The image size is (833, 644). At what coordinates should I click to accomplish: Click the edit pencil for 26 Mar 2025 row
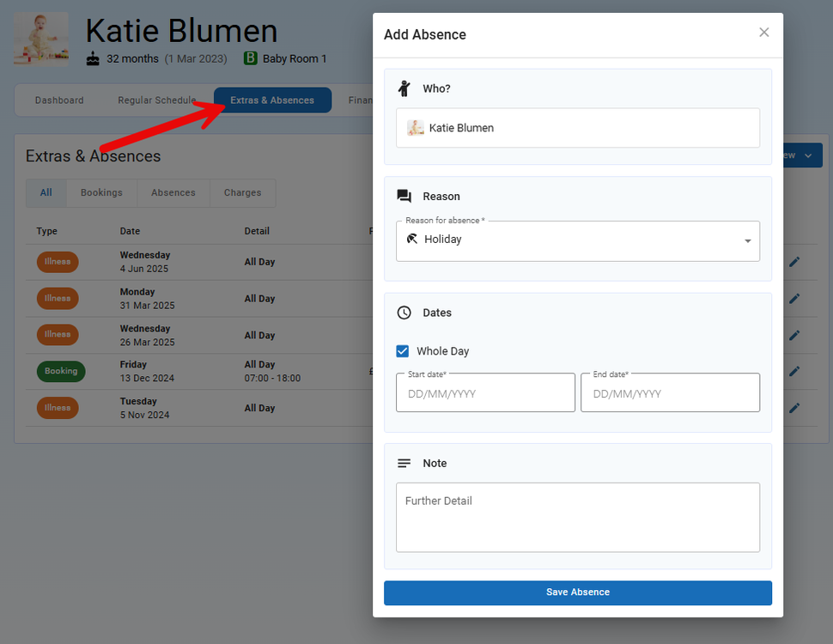point(794,335)
